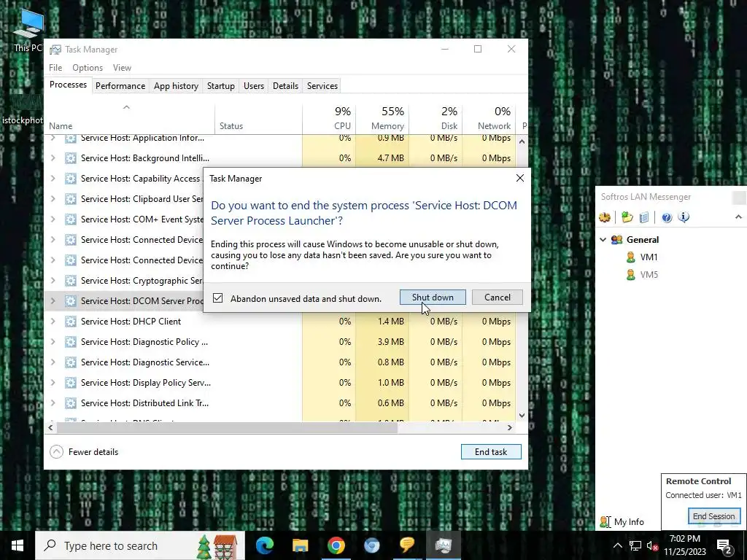Click the blue help question mark icon
747x560 pixels.
pyautogui.click(x=667, y=217)
